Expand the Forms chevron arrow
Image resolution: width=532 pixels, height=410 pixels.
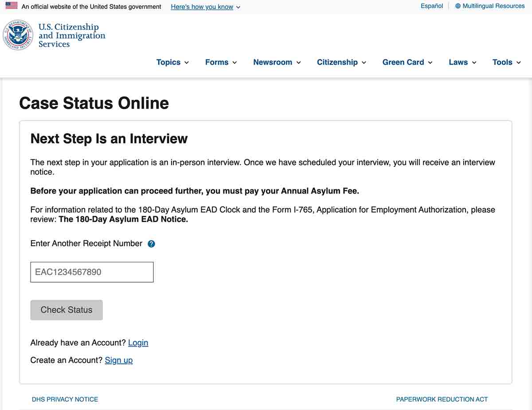[x=235, y=63]
